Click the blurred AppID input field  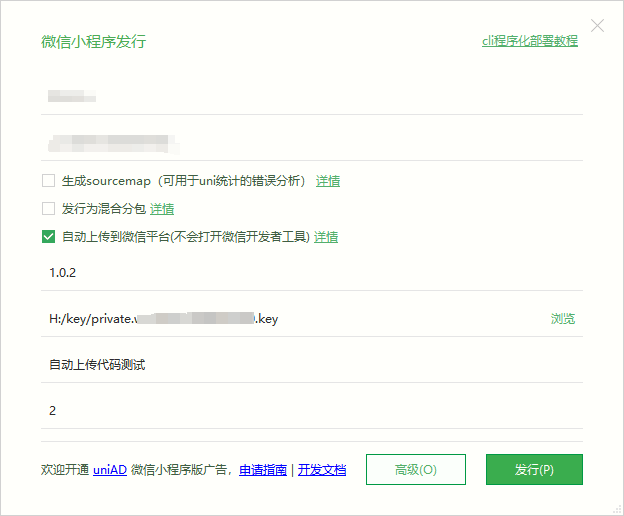[x=312, y=143]
